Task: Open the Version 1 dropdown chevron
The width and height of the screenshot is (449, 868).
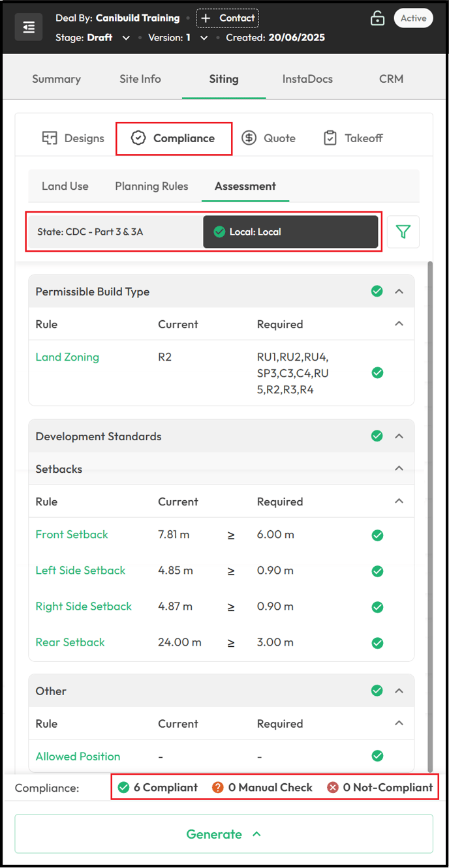Action: coord(204,38)
